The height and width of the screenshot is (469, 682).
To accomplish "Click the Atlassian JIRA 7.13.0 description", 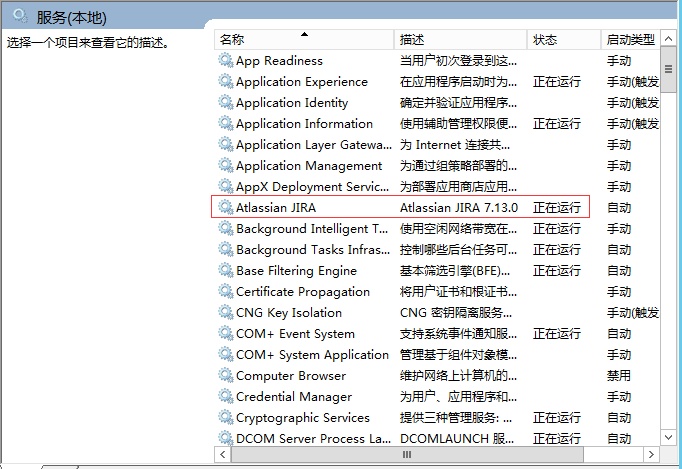I will [458, 208].
